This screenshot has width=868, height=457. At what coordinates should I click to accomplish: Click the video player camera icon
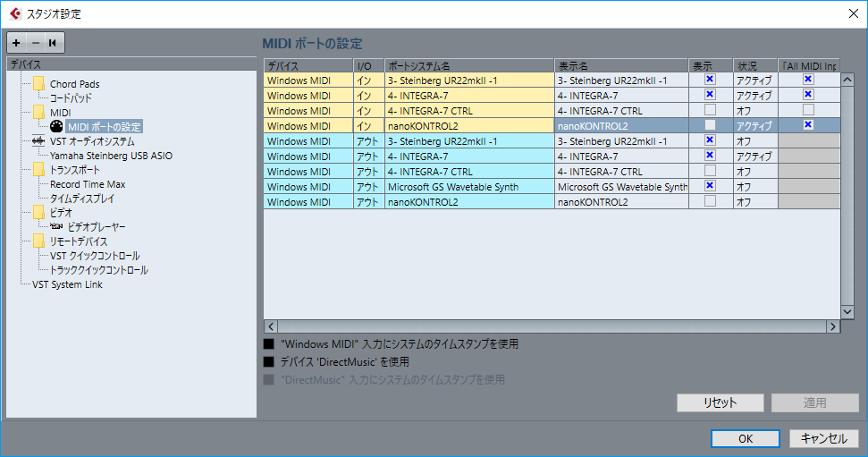(x=56, y=226)
